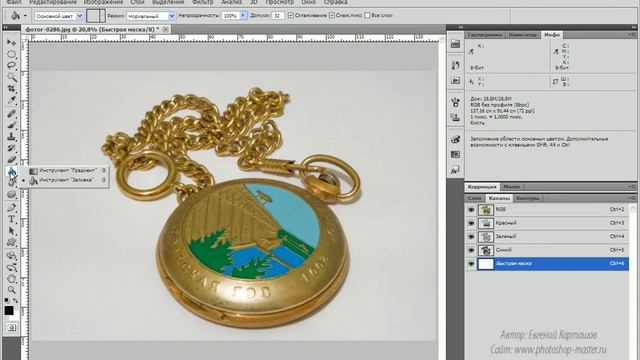Click the Непрозрачность 100% field
The height and width of the screenshot is (360, 640).
pos(230,16)
